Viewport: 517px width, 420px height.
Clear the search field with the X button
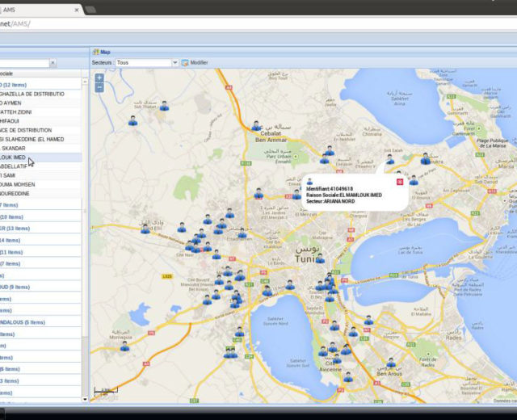pyautogui.click(x=53, y=62)
